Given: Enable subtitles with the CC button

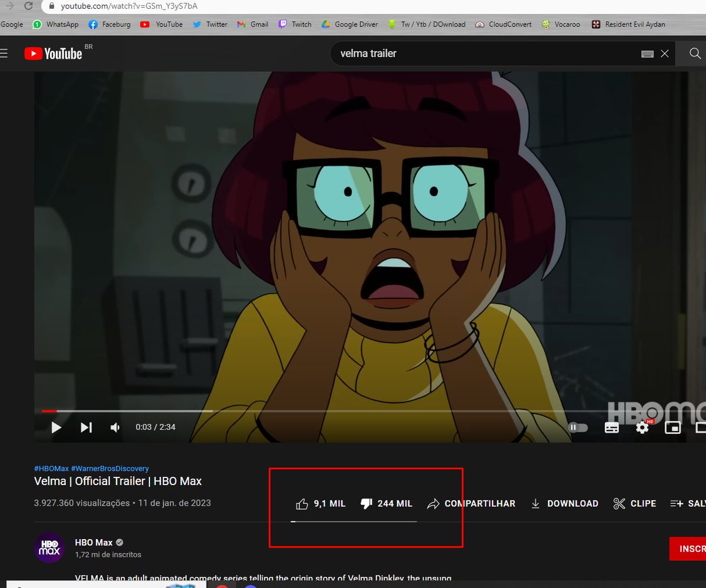Looking at the screenshot, I should [612, 427].
